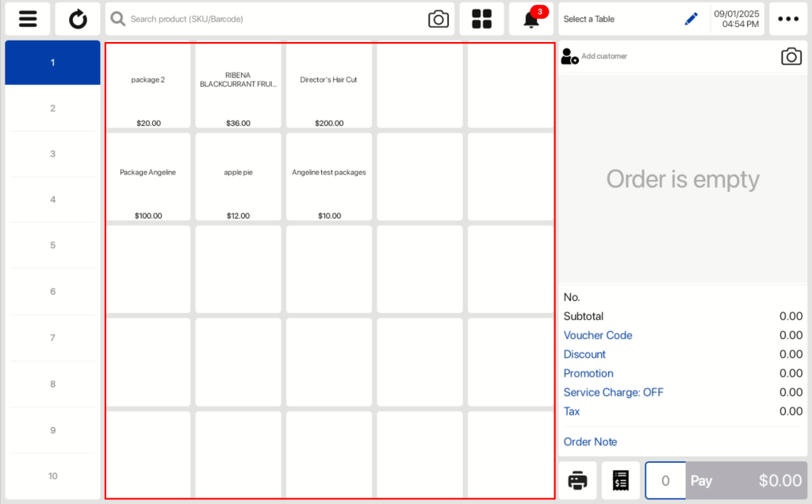
Task: Select category tab 2
Action: (x=53, y=108)
